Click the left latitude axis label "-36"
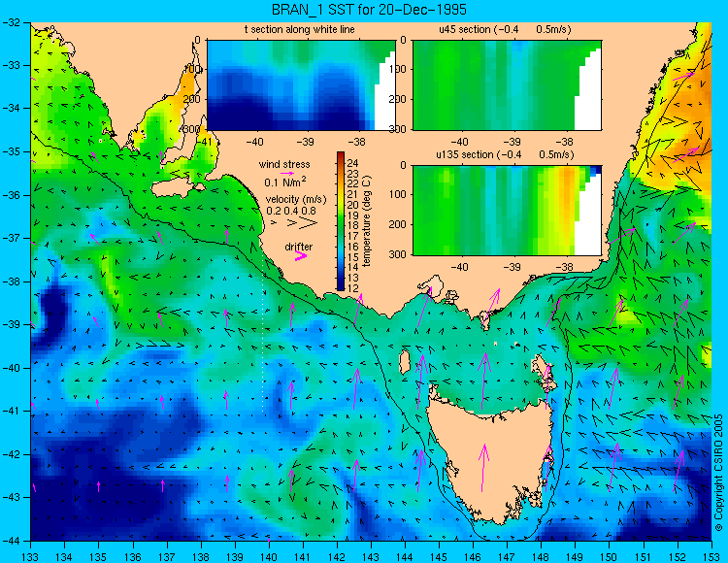 click(11, 195)
